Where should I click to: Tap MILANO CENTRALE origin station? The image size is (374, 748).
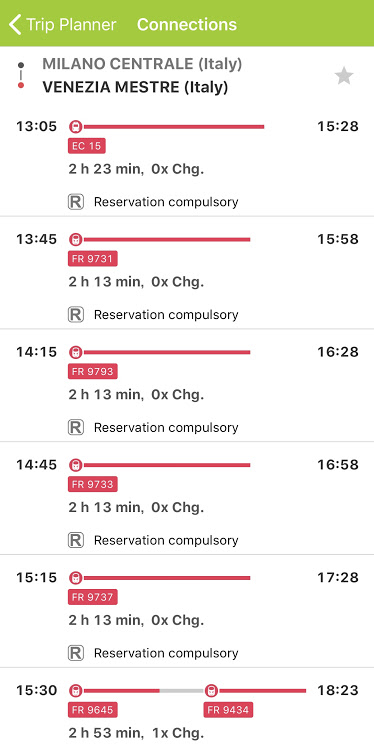(142, 64)
